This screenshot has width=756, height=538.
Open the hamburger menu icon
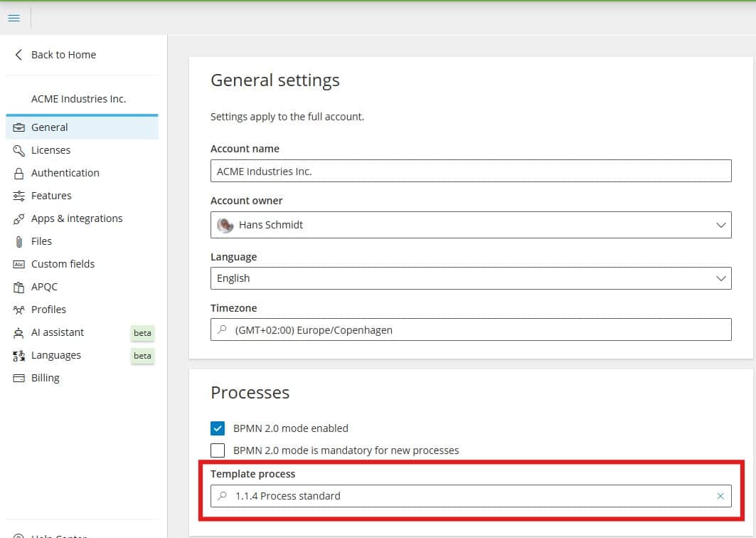14,18
